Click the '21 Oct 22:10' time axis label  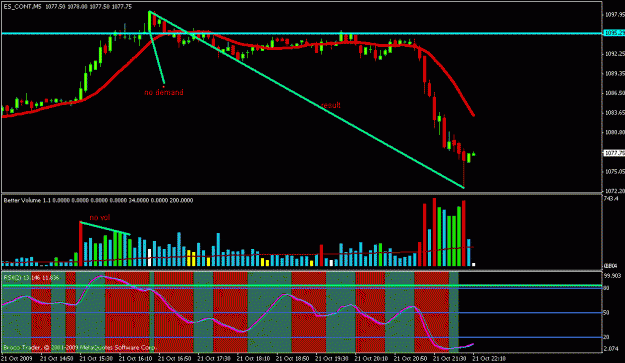click(489, 358)
